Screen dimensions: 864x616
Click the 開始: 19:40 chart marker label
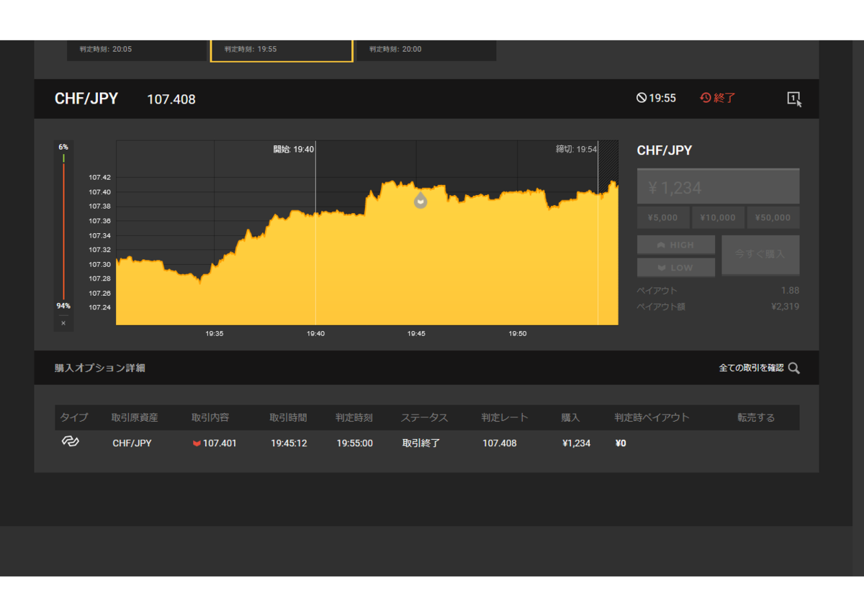pos(293,149)
